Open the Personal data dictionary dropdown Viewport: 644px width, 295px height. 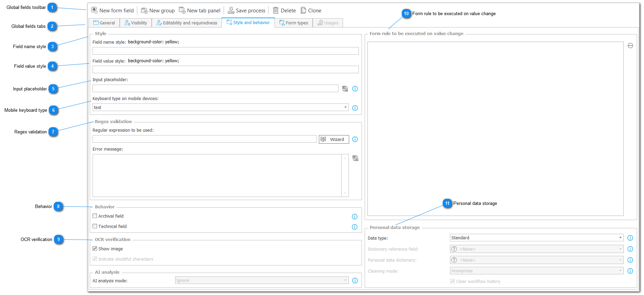tap(537, 260)
